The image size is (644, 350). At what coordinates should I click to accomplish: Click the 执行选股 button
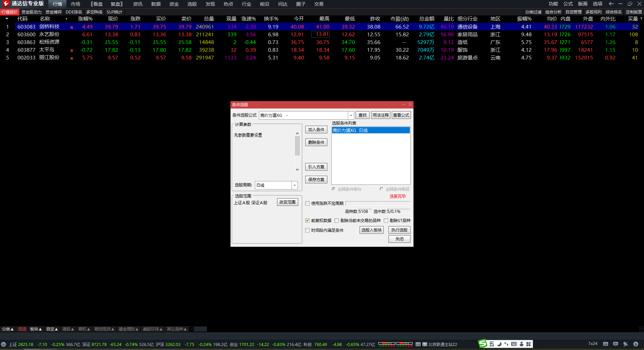[399, 230]
